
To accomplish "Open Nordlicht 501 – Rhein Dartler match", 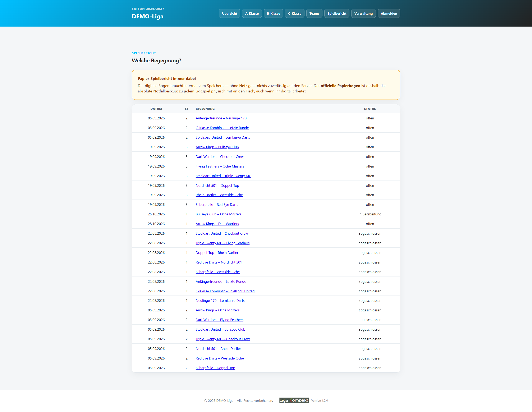I will (218, 349).
